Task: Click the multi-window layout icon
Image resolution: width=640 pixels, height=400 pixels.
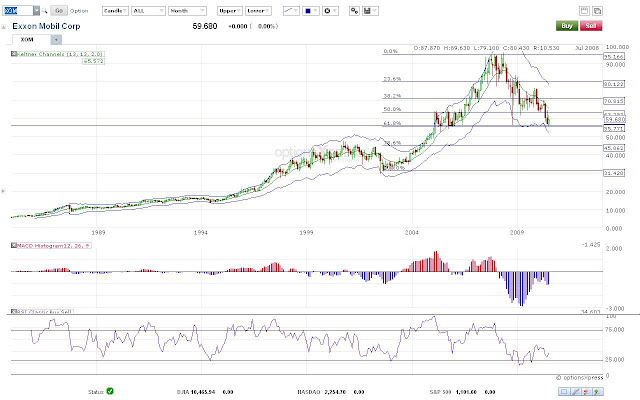Action: click(598, 11)
